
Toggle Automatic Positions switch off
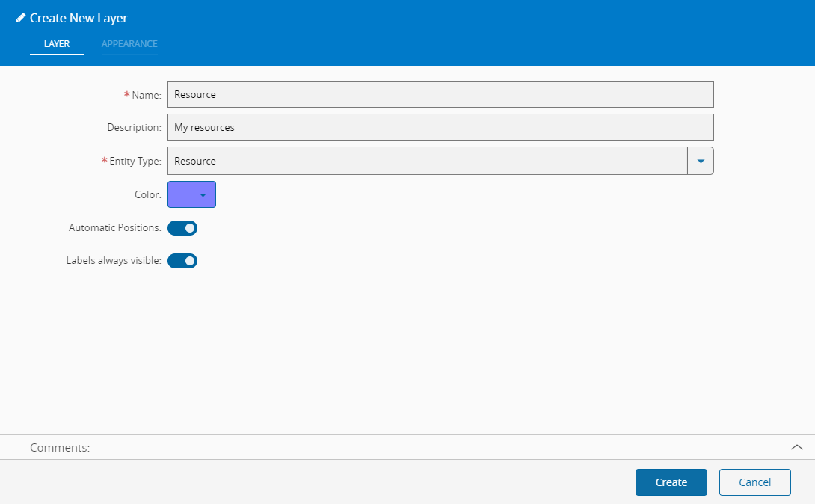click(x=182, y=228)
